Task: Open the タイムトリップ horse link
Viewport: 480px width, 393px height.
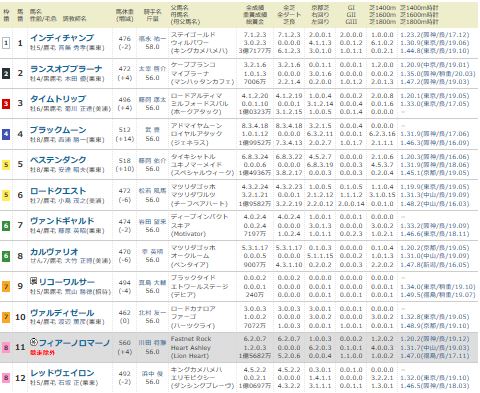Action: (58, 99)
